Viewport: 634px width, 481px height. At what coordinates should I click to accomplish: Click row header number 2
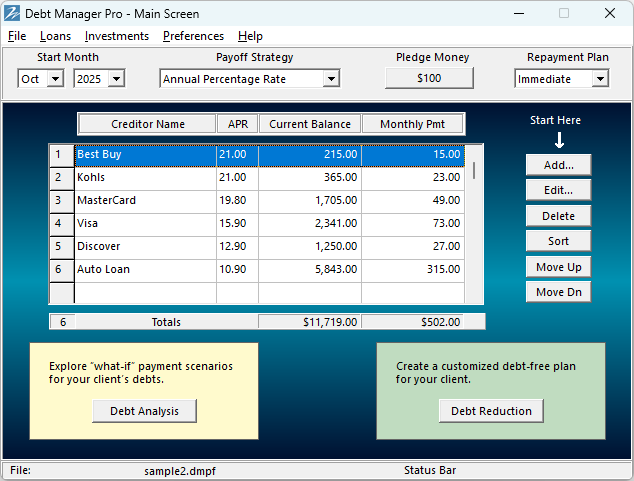62,179
